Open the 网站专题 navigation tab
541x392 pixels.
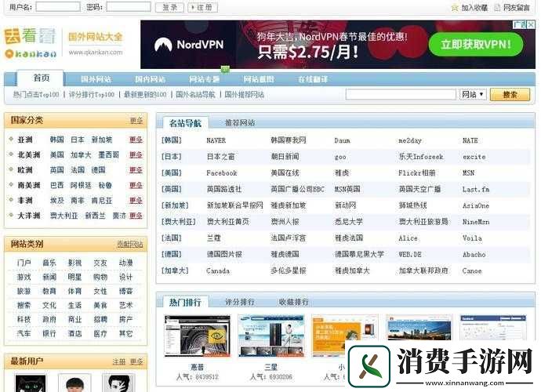(205, 79)
